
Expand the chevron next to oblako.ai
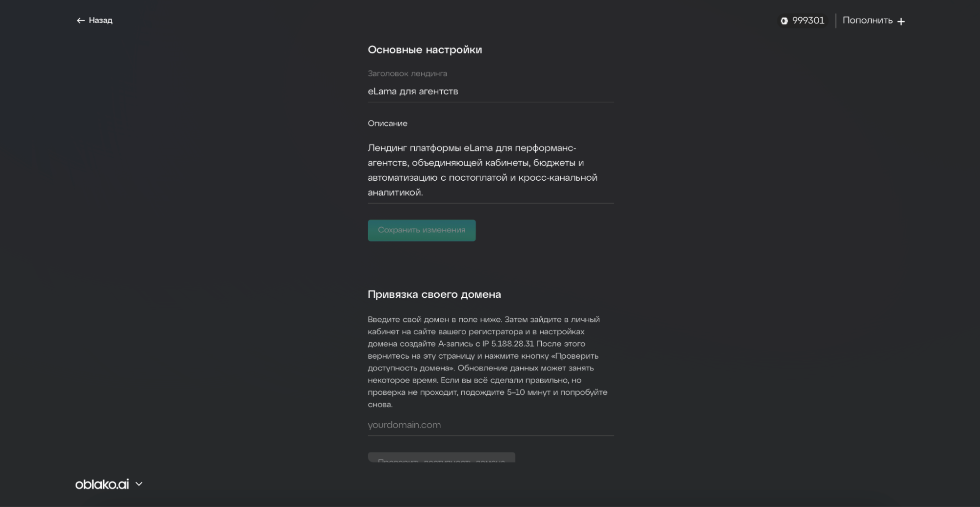click(x=139, y=484)
